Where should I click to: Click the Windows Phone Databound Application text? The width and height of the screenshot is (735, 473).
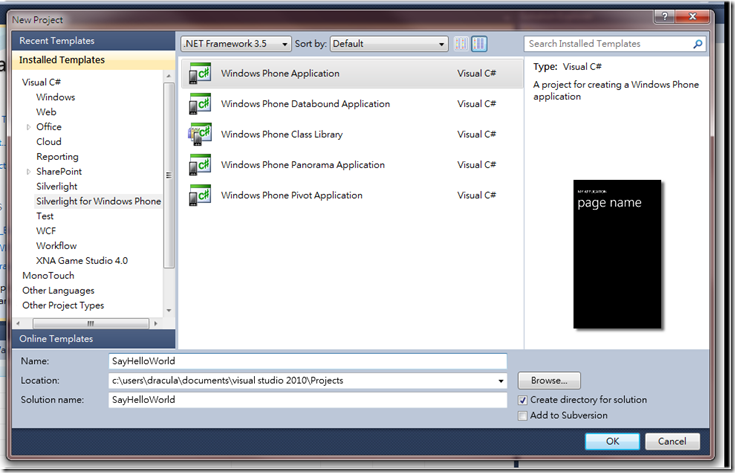[x=305, y=104]
